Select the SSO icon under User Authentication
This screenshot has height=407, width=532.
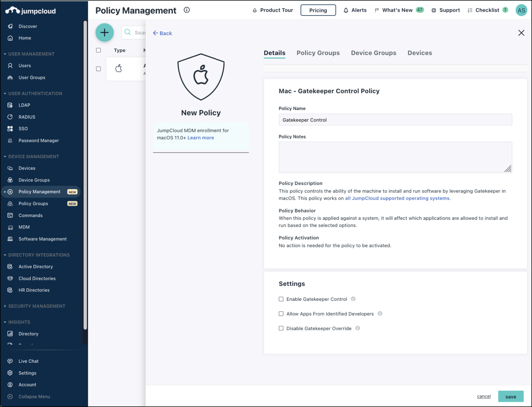(10, 128)
